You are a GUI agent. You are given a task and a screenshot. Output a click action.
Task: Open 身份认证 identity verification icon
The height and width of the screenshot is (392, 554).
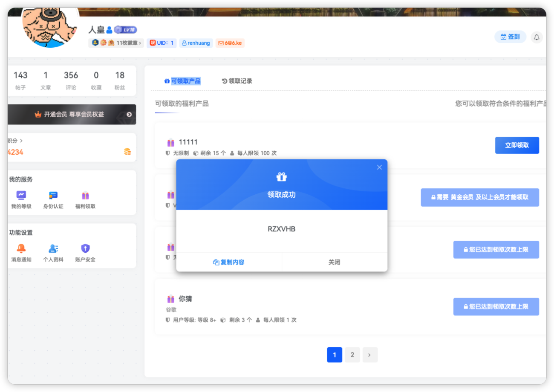click(x=53, y=196)
